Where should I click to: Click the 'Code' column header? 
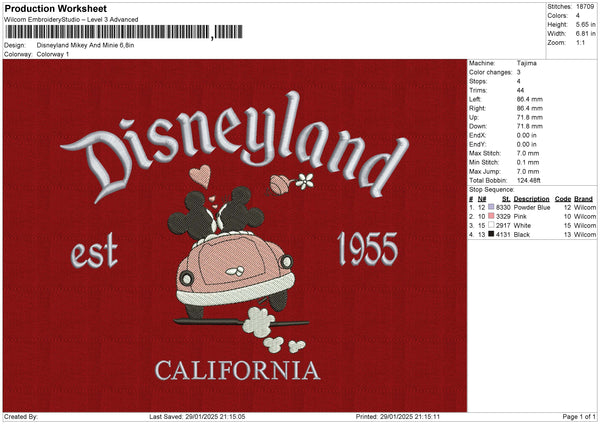[563, 199]
